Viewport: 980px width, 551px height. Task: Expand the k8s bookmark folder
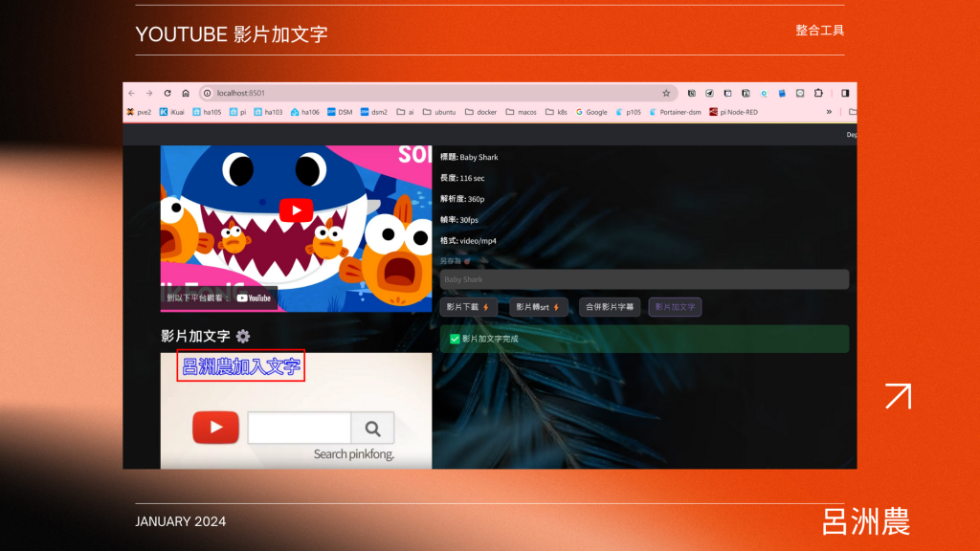click(x=556, y=113)
